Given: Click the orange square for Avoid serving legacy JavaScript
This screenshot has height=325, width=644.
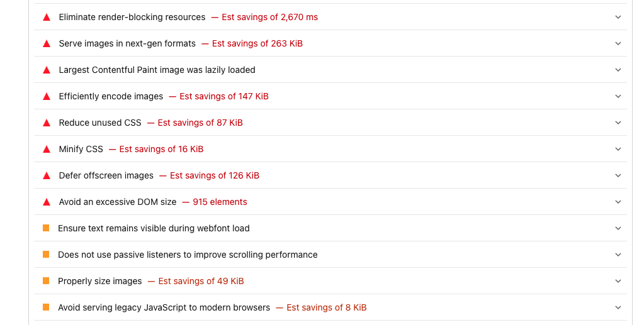Looking at the screenshot, I should pos(46,307).
